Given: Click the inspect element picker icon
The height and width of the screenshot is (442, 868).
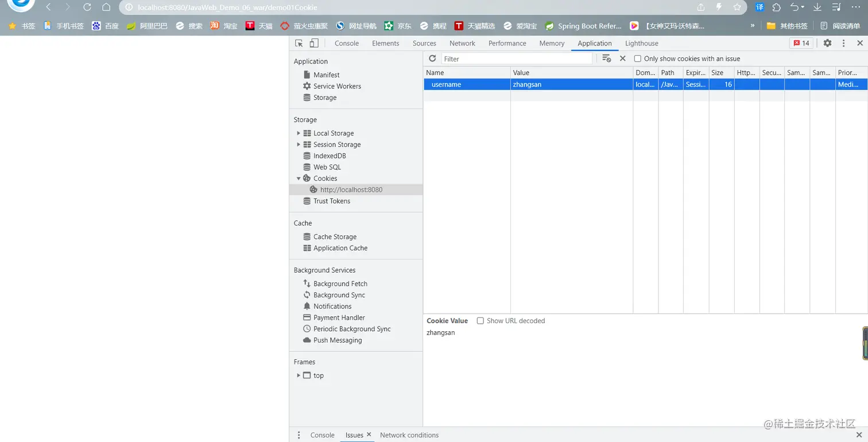Looking at the screenshot, I should pos(299,43).
